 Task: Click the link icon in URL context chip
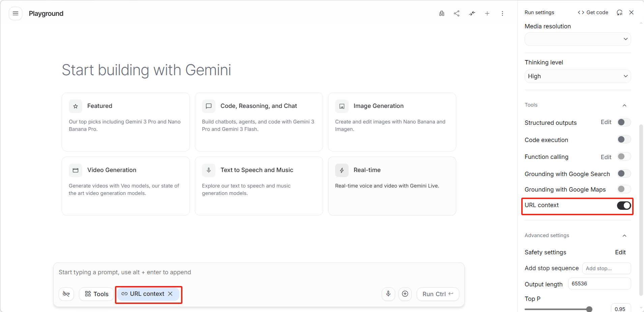(124, 294)
